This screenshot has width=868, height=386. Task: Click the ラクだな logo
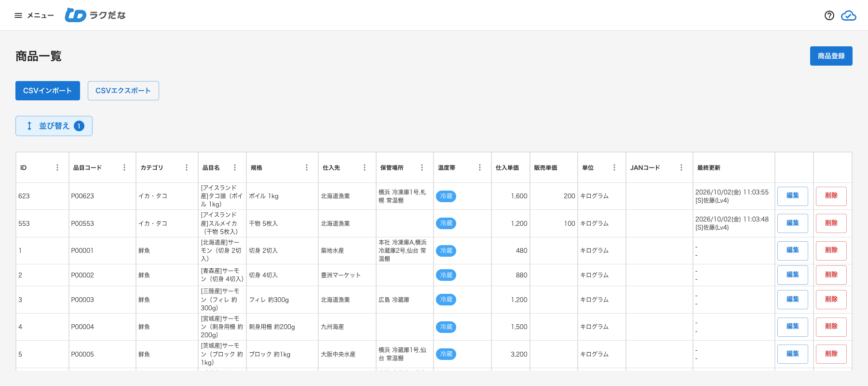[95, 15]
